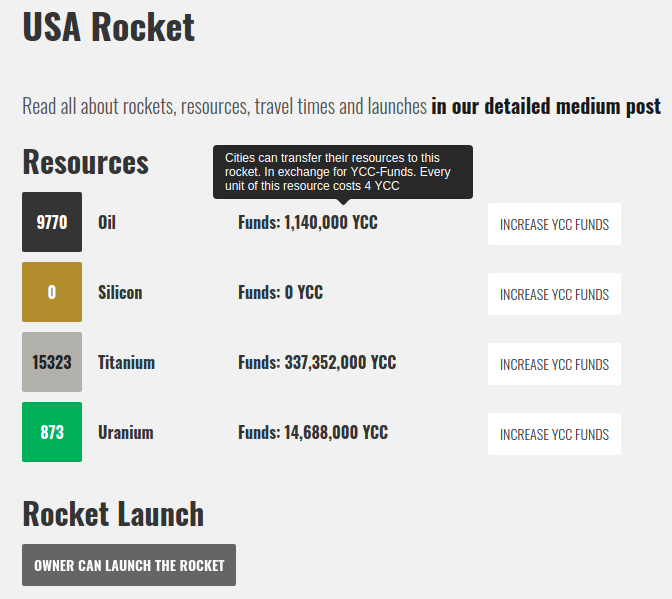Click the USA Rocket page heading
Image resolution: width=672 pixels, height=599 pixels.
coord(109,27)
